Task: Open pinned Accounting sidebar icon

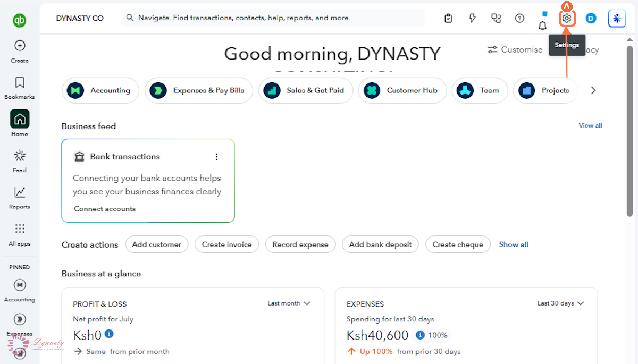Action: 20,285
